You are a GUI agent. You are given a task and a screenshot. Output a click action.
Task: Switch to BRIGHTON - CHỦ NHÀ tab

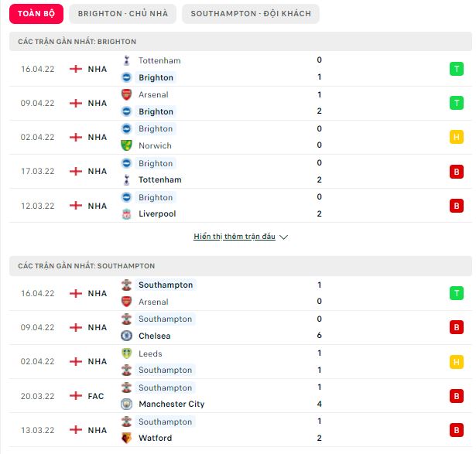point(122,14)
